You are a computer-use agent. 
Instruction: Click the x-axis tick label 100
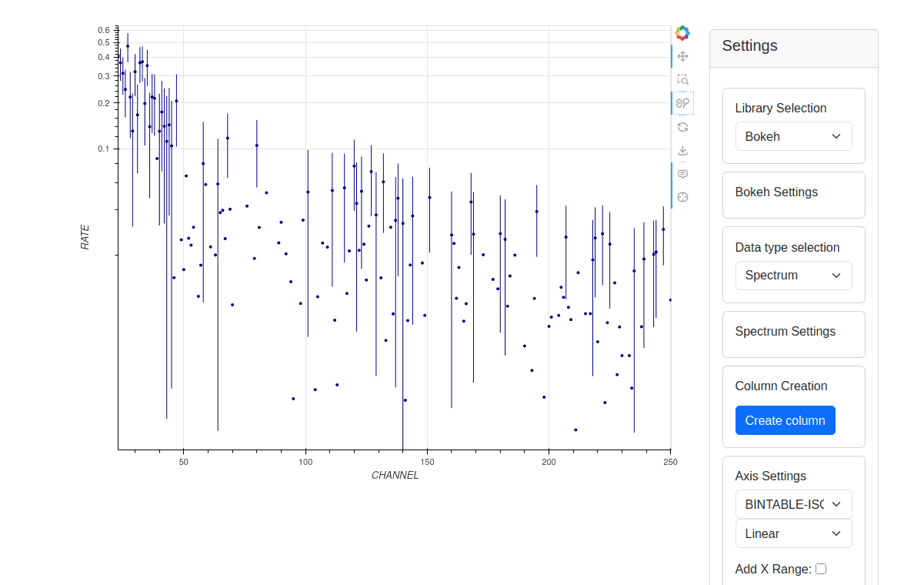pos(305,462)
